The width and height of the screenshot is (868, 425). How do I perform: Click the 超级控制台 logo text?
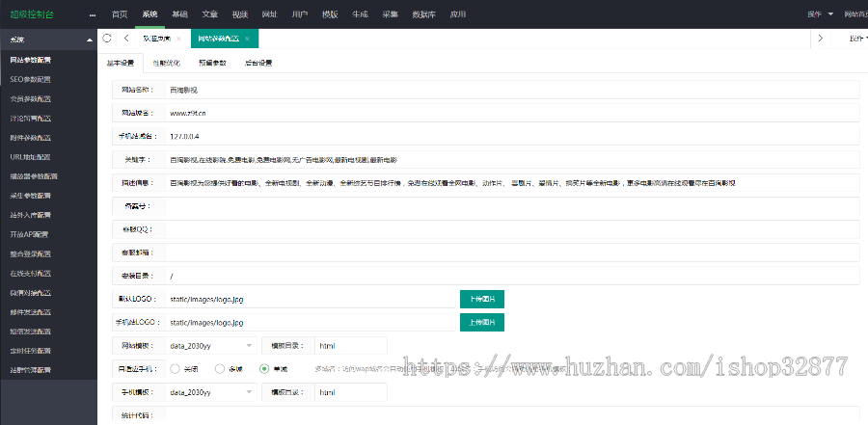[x=32, y=14]
